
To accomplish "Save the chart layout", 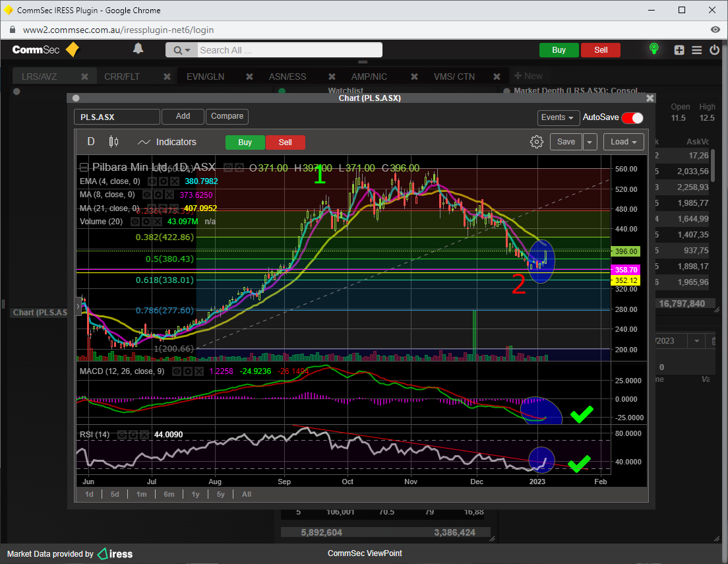I will point(566,142).
